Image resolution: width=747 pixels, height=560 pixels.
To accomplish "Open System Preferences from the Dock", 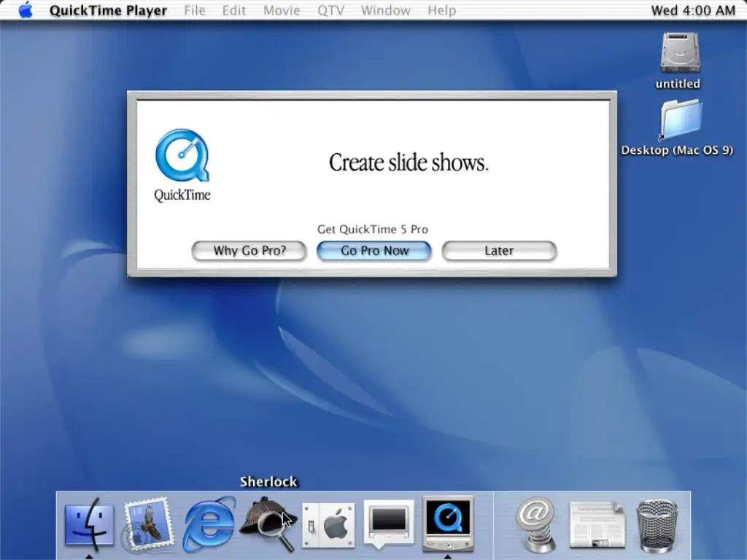I will coord(329,525).
